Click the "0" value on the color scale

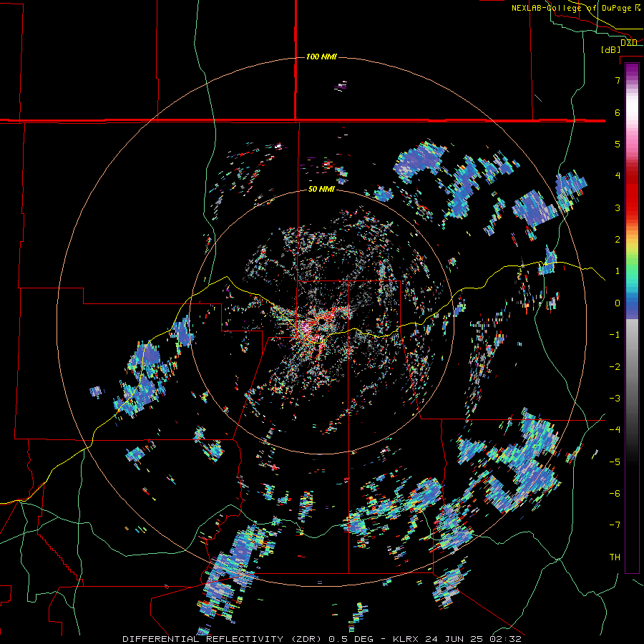[618, 303]
